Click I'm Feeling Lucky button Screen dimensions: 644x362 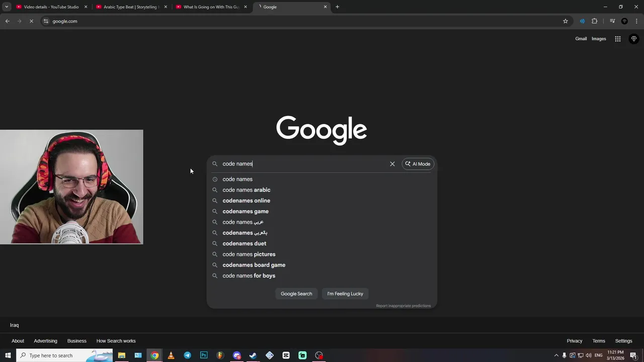(x=345, y=294)
